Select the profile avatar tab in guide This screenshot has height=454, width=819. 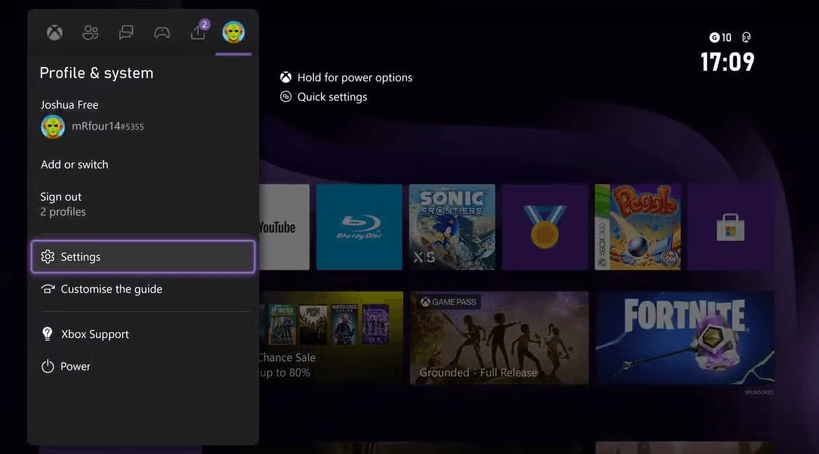click(234, 33)
